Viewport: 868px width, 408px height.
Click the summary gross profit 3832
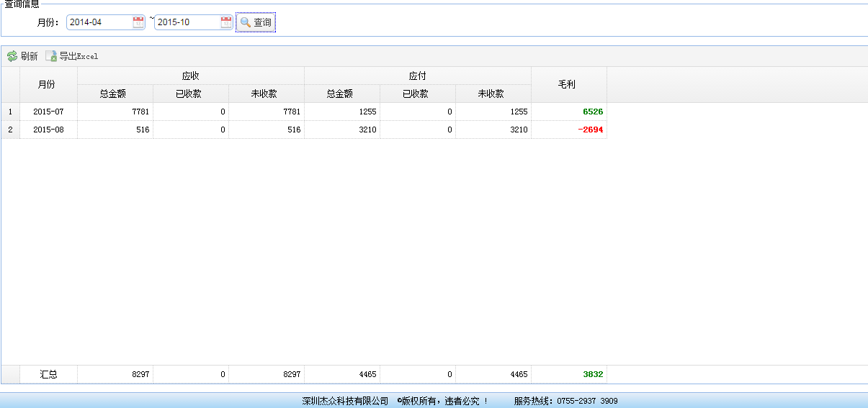pos(592,374)
